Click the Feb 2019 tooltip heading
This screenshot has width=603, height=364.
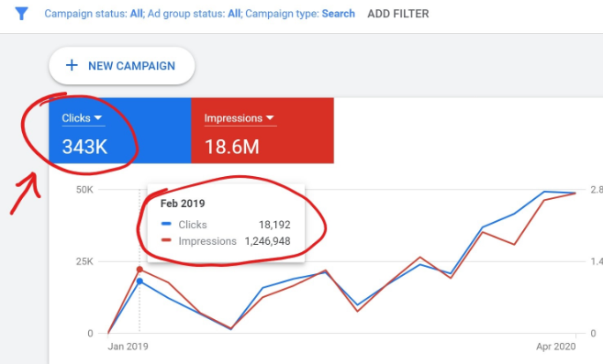pos(183,204)
